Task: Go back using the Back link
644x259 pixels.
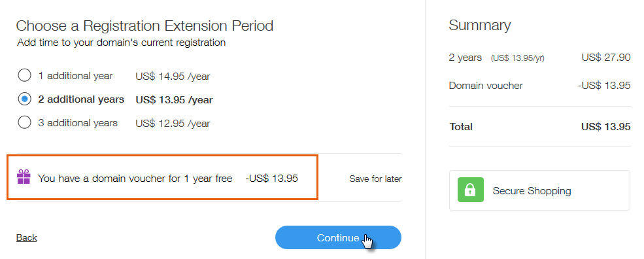Action: pos(26,237)
